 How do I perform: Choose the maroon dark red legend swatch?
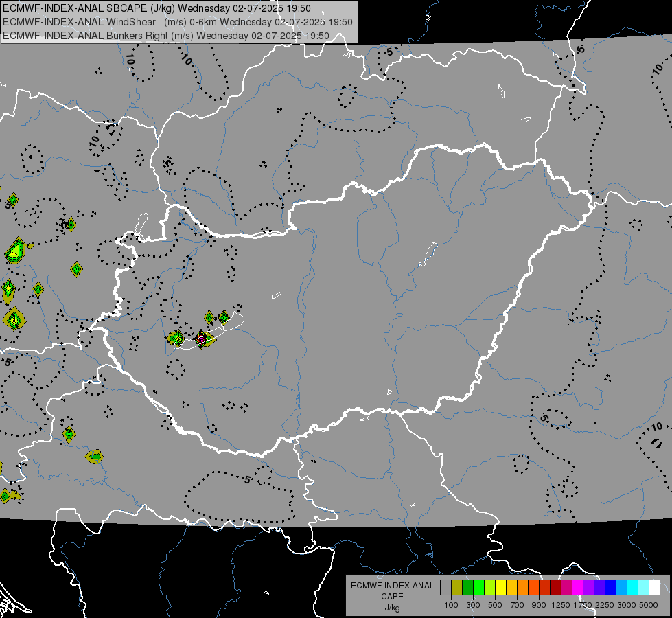click(x=556, y=587)
